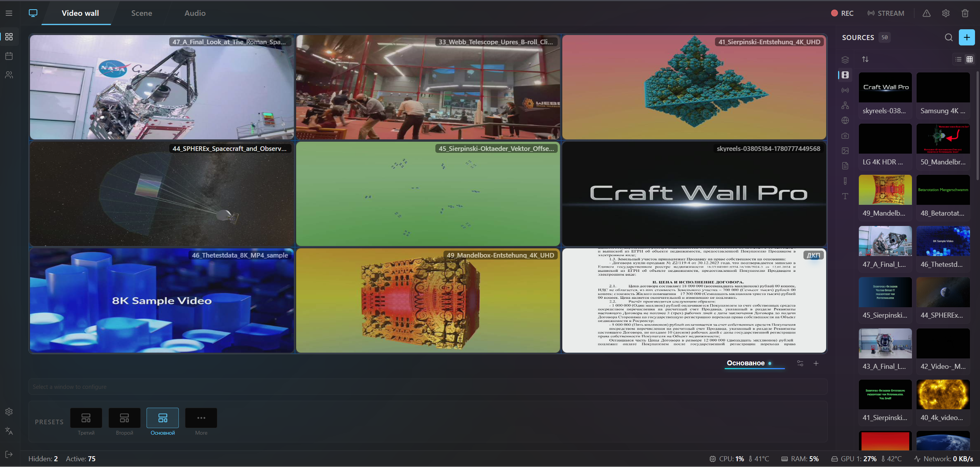Show all sources layers filter

[845, 60]
